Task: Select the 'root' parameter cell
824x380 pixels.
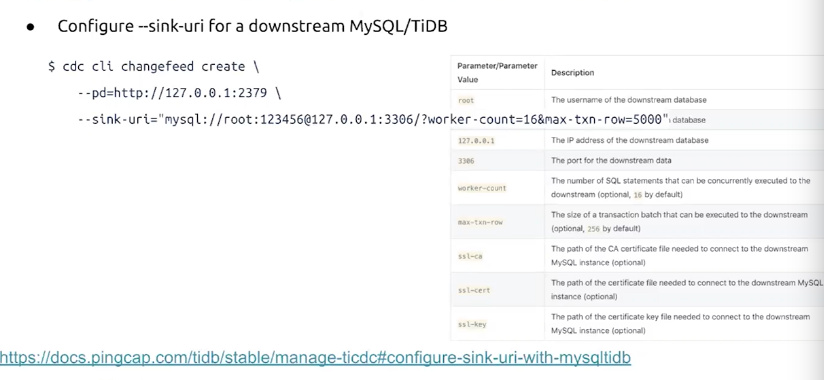Action: pyautogui.click(x=466, y=100)
